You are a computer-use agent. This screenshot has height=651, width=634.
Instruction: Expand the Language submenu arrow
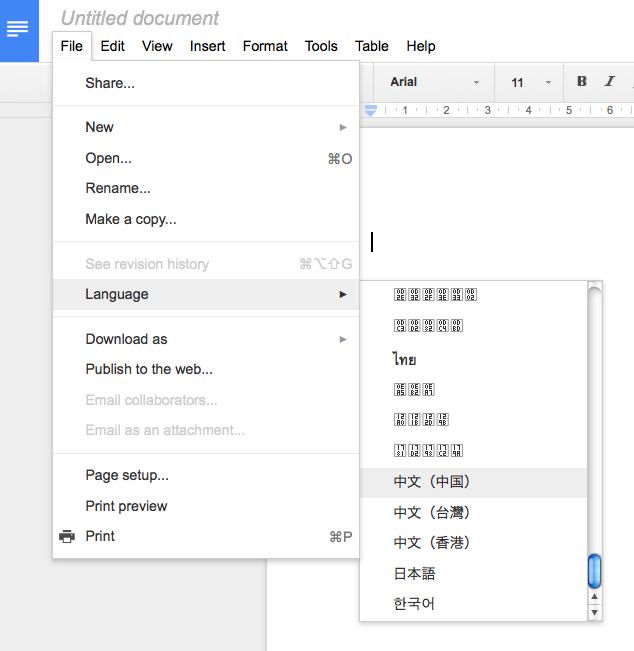click(x=343, y=294)
